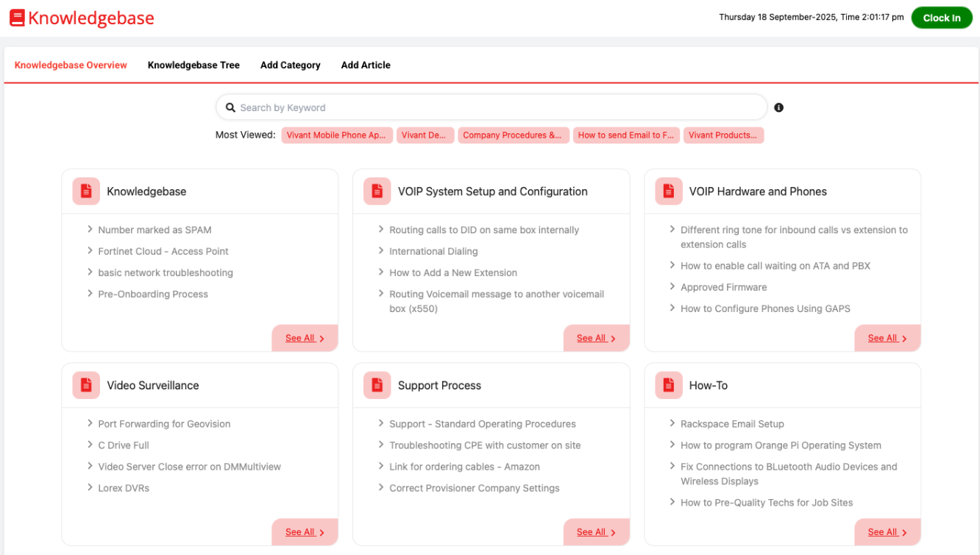This screenshot has width=980, height=555.
Task: Expand the chevron beside International Dialing
Action: pyautogui.click(x=381, y=251)
